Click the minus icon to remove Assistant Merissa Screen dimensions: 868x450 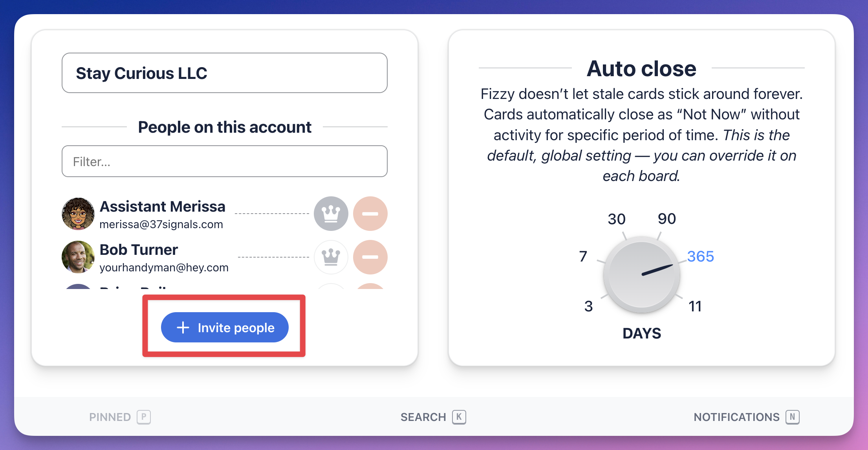370,214
